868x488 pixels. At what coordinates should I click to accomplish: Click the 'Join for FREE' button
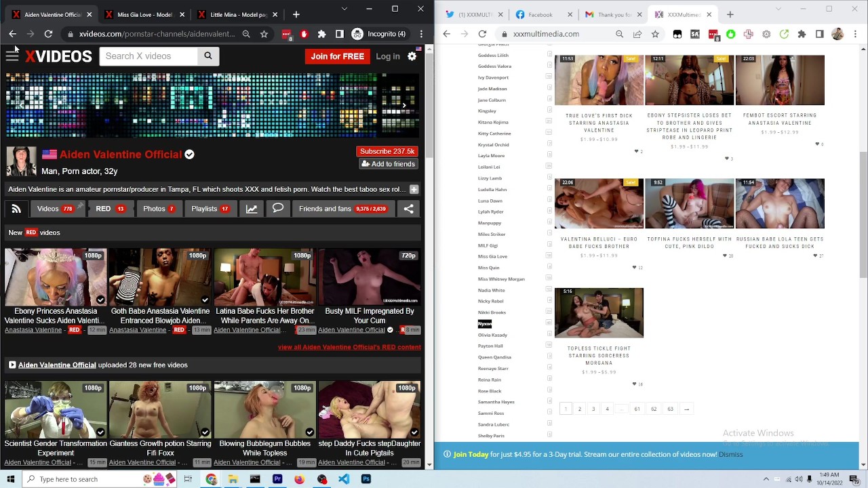coord(337,56)
